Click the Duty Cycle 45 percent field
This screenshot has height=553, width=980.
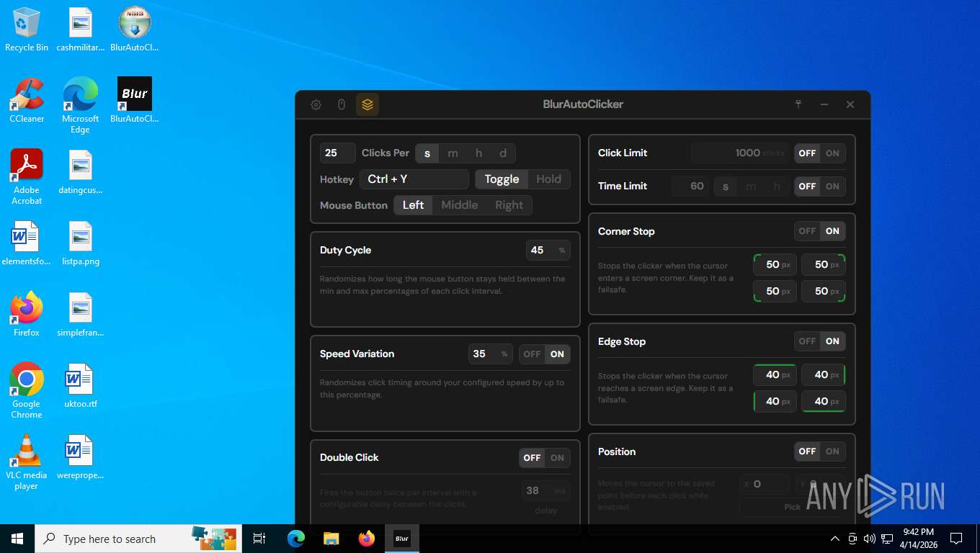click(x=548, y=250)
